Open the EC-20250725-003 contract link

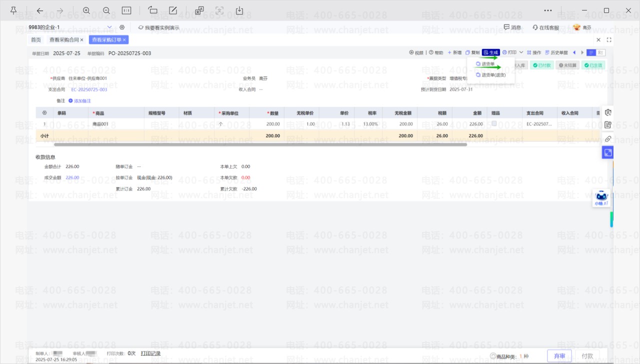point(89,89)
